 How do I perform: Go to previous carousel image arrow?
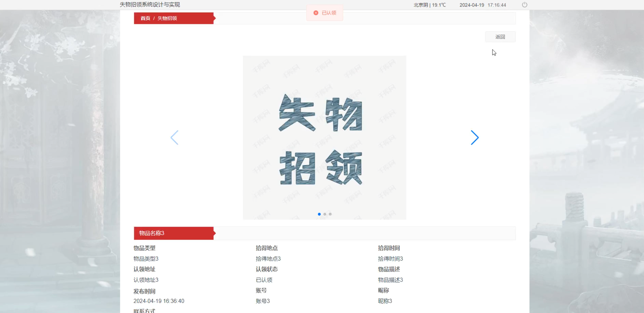click(174, 138)
